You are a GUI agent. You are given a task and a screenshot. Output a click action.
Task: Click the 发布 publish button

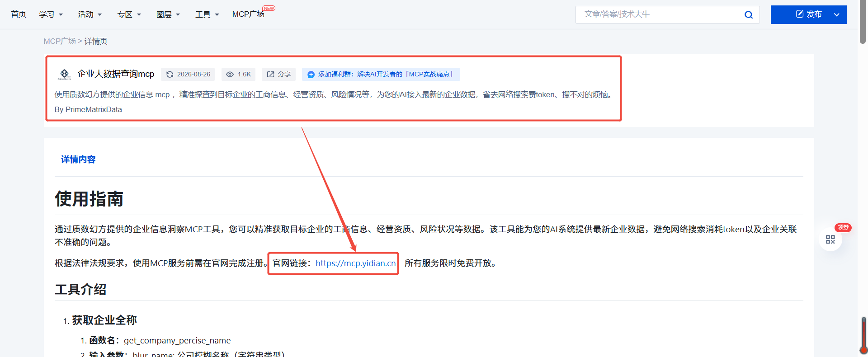809,14
